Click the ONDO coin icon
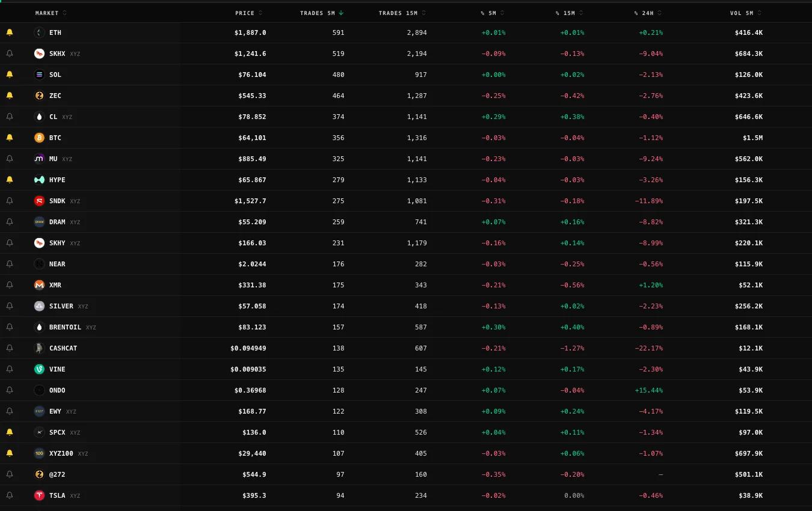812x511 pixels. (x=39, y=390)
